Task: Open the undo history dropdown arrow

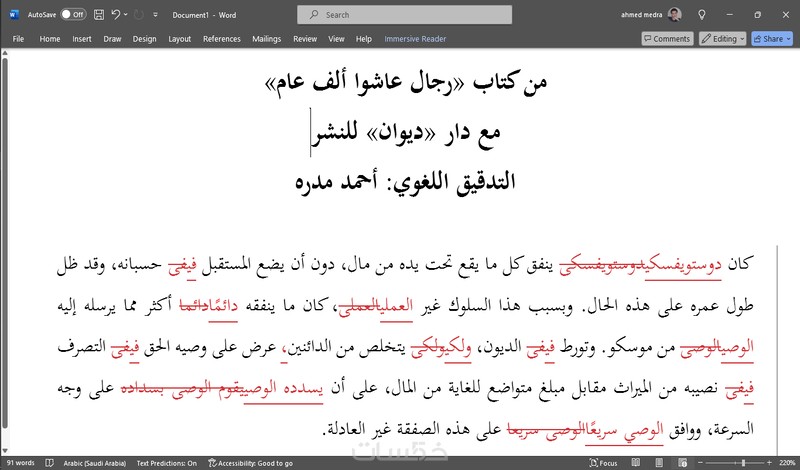Action: pyautogui.click(x=126, y=15)
